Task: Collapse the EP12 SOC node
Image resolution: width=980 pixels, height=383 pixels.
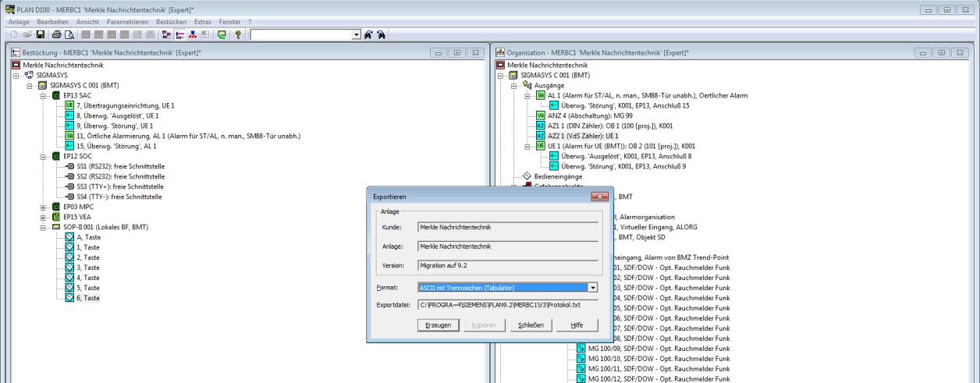Action: pyautogui.click(x=44, y=156)
